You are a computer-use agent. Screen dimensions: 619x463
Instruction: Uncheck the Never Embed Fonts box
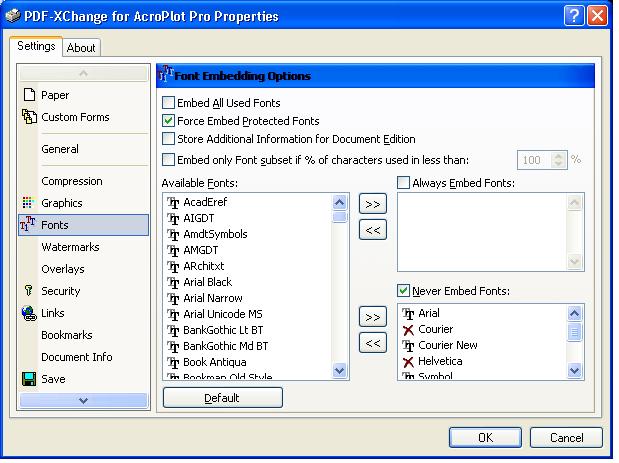pos(403,291)
